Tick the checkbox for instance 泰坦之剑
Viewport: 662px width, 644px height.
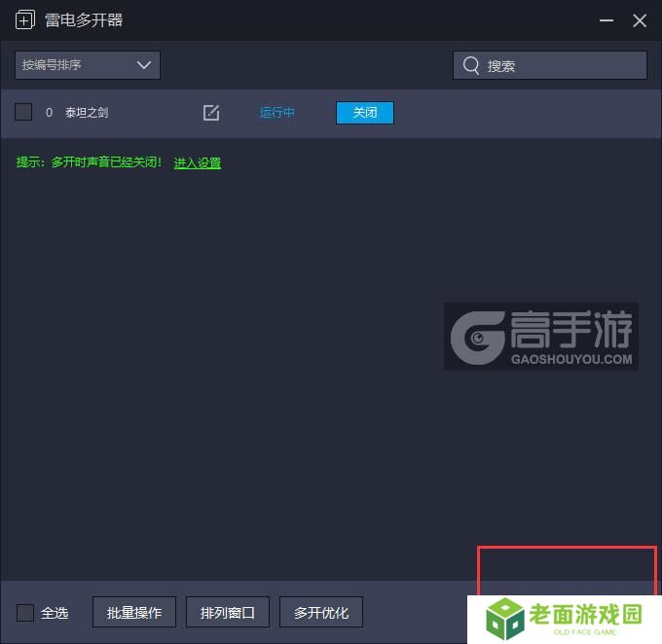pos(23,112)
